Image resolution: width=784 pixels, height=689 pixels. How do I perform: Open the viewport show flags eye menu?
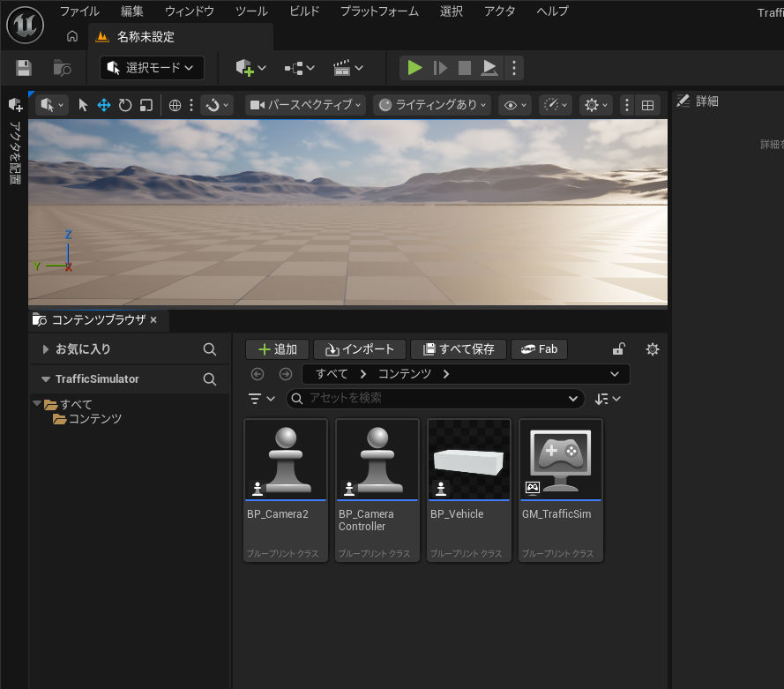(x=513, y=105)
